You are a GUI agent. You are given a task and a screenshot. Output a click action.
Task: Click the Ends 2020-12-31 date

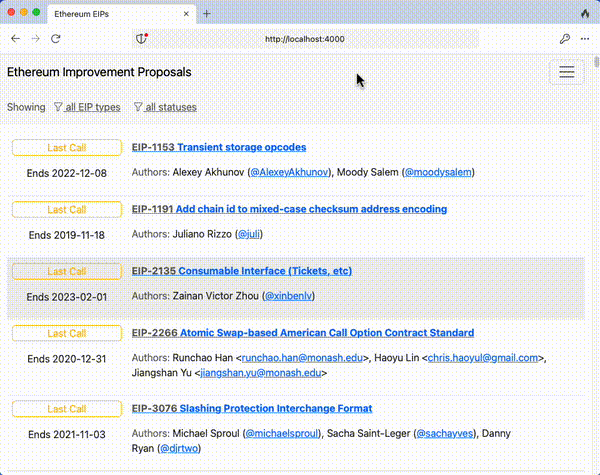pos(67,359)
